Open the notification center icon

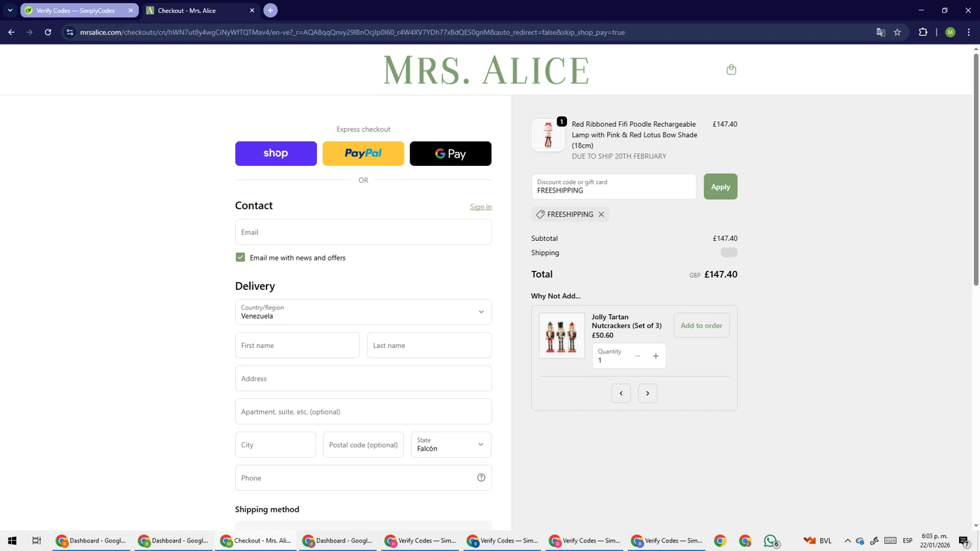(964, 541)
